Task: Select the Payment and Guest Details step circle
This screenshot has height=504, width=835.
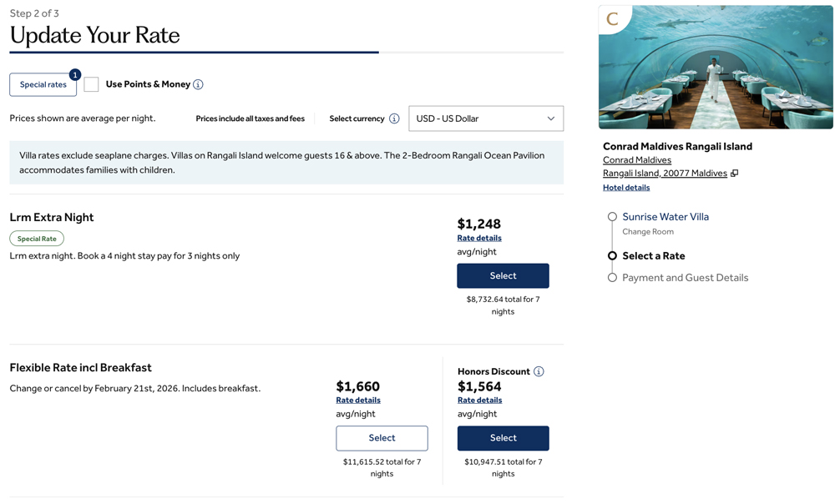Action: pos(612,278)
